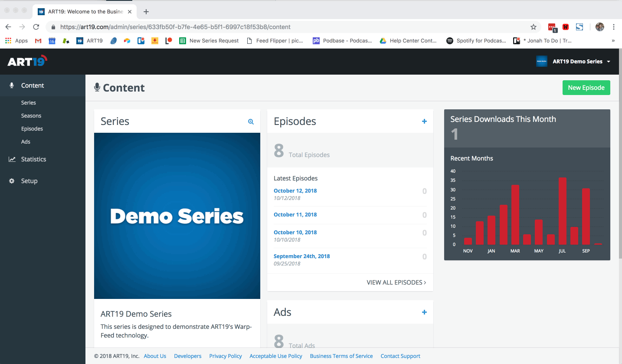Open the Statistics section in sidebar
This screenshot has height=364, width=622.
click(x=33, y=159)
